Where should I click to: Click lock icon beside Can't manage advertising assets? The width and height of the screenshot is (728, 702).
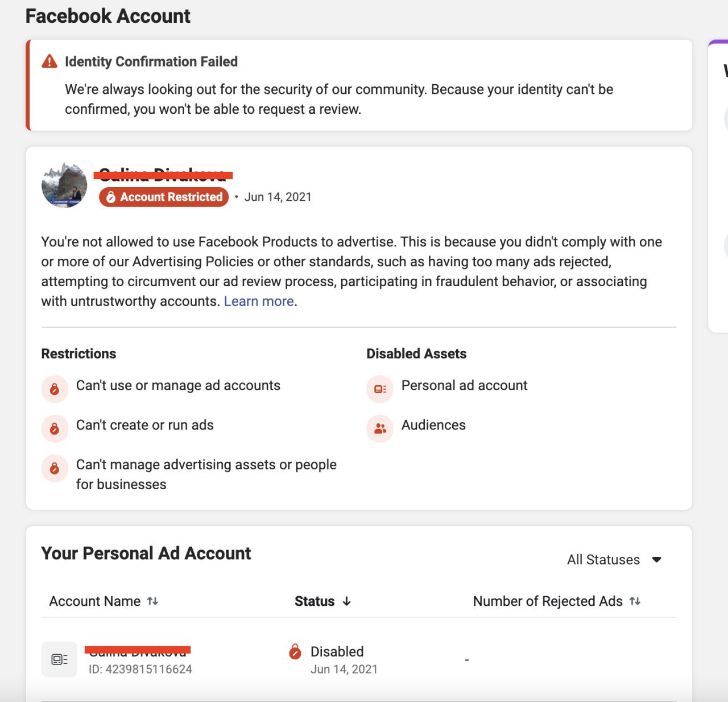(x=55, y=468)
